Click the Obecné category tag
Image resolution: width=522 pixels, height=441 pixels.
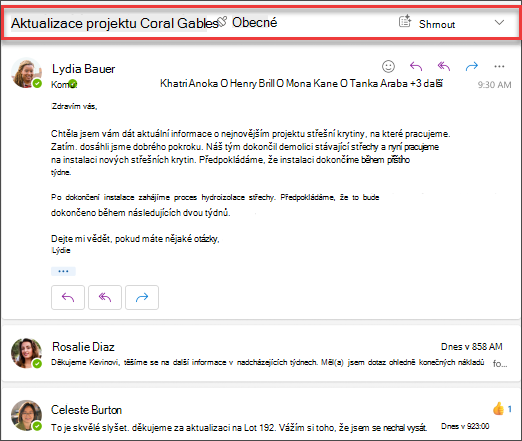coord(254,22)
